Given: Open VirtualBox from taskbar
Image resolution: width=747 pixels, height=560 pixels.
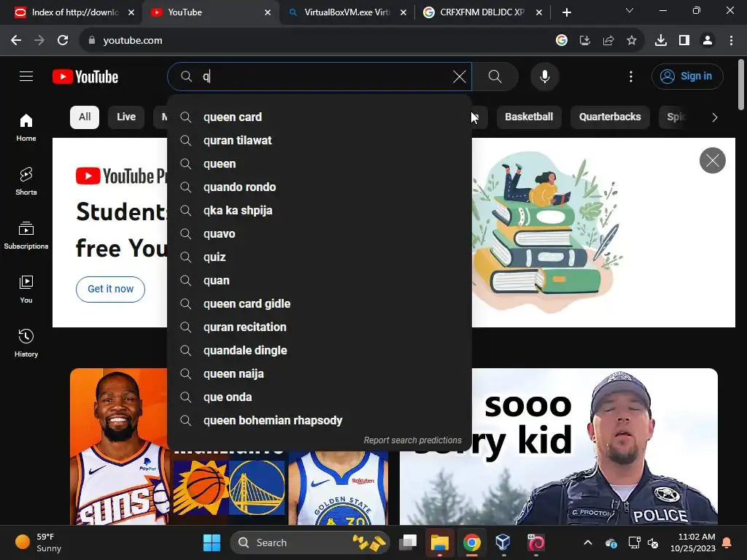Looking at the screenshot, I should point(503,542).
